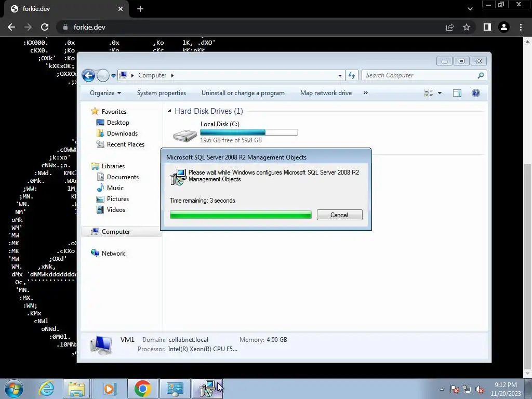The width and height of the screenshot is (532, 399).
Task: Reload the forkie.dev page in Chrome
Action: coord(45,27)
